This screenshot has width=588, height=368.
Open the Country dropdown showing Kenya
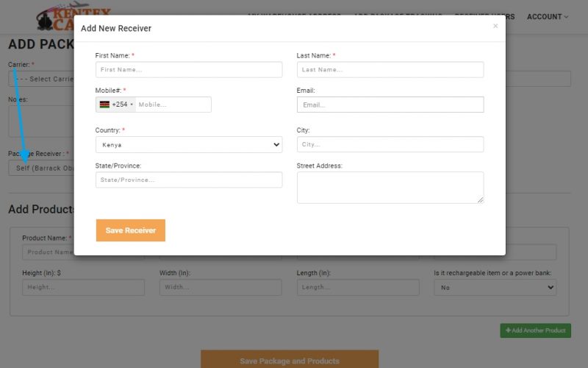(x=189, y=145)
